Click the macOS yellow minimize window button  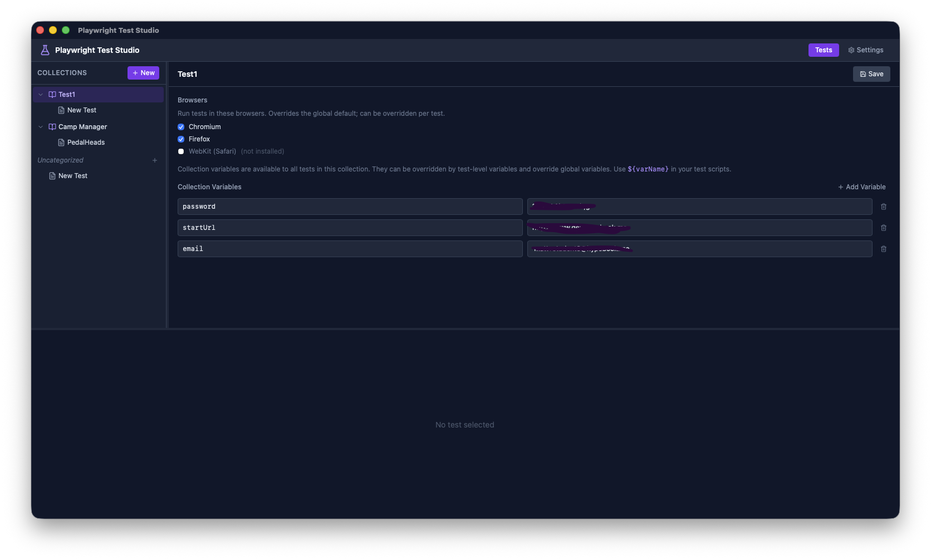point(53,30)
